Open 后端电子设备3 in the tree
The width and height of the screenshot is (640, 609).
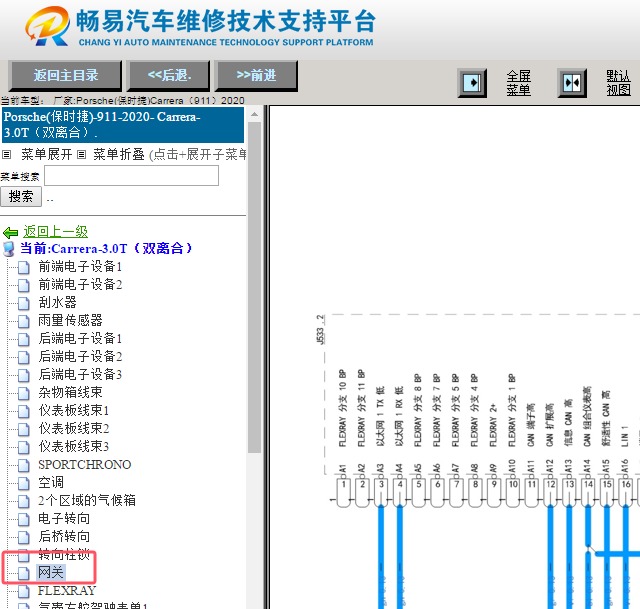pyautogui.click(x=80, y=375)
